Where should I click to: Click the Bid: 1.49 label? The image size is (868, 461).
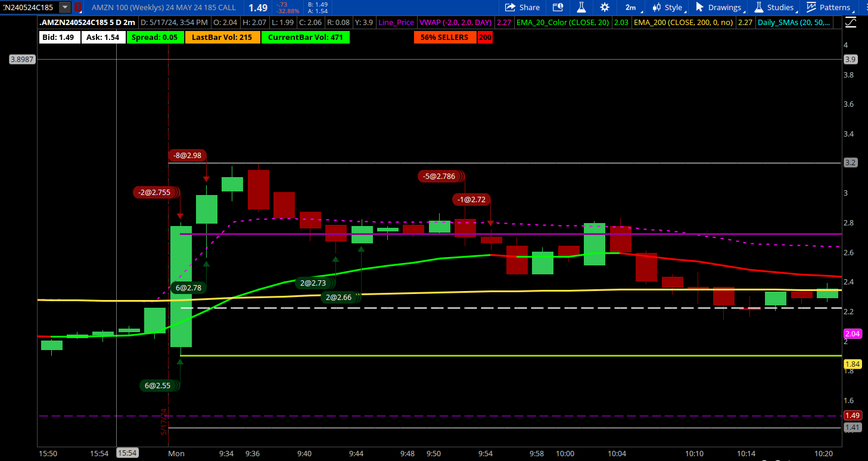pyautogui.click(x=58, y=37)
